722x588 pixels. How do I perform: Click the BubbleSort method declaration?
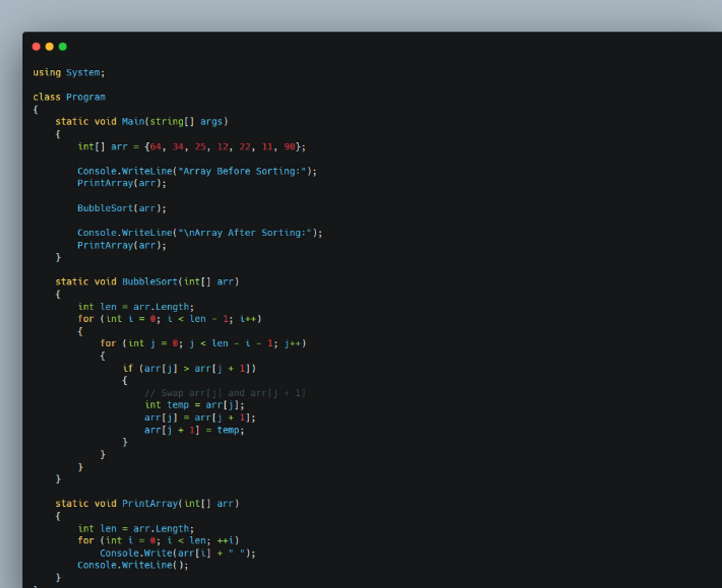pyautogui.click(x=148, y=282)
